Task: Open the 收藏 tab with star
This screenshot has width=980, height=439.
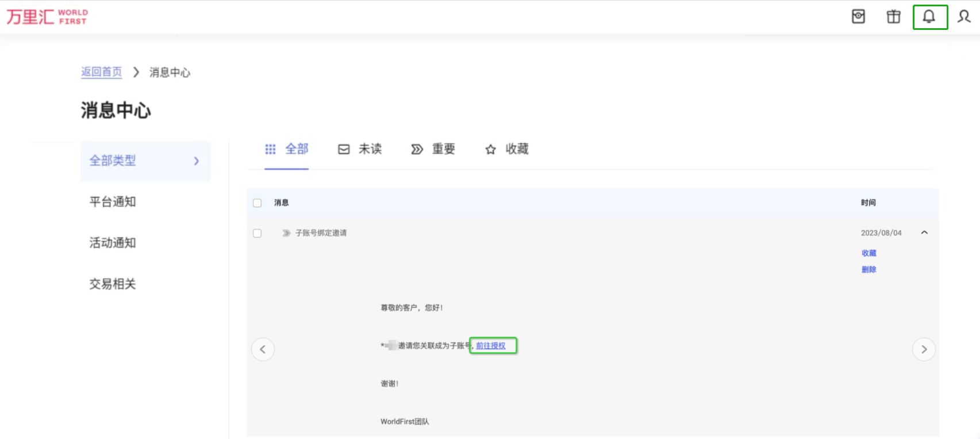Action: coord(506,150)
